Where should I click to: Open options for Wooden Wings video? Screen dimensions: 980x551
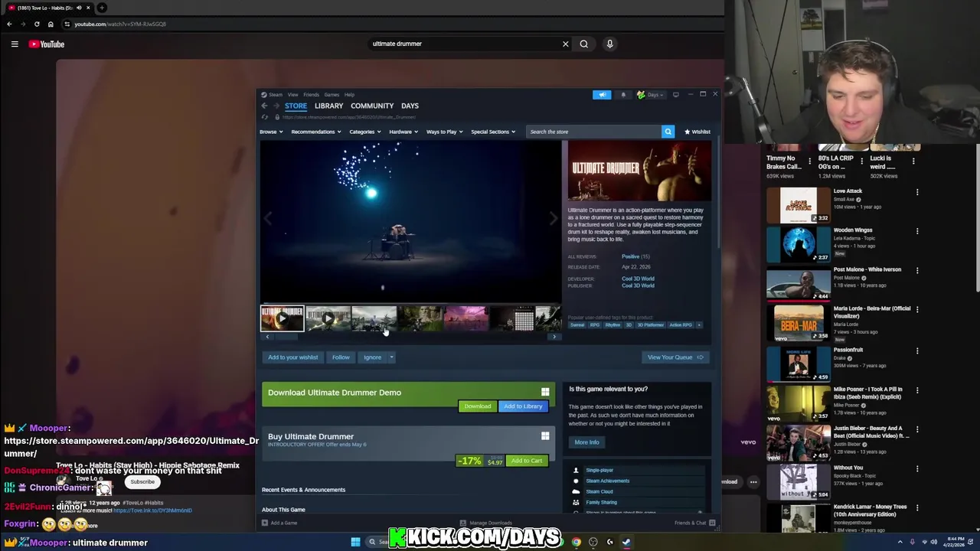pyautogui.click(x=917, y=231)
